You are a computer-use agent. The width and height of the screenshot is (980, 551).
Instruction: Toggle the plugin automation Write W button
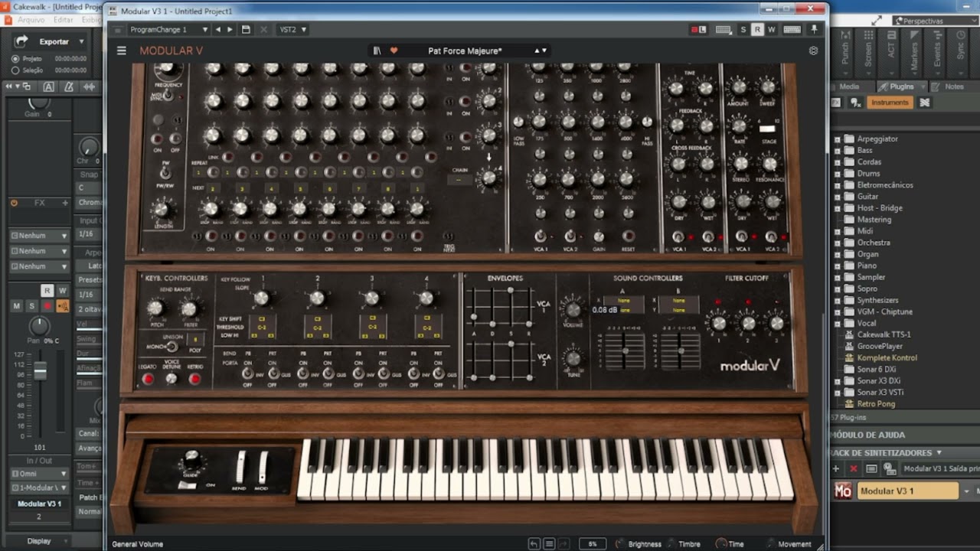[771, 29]
